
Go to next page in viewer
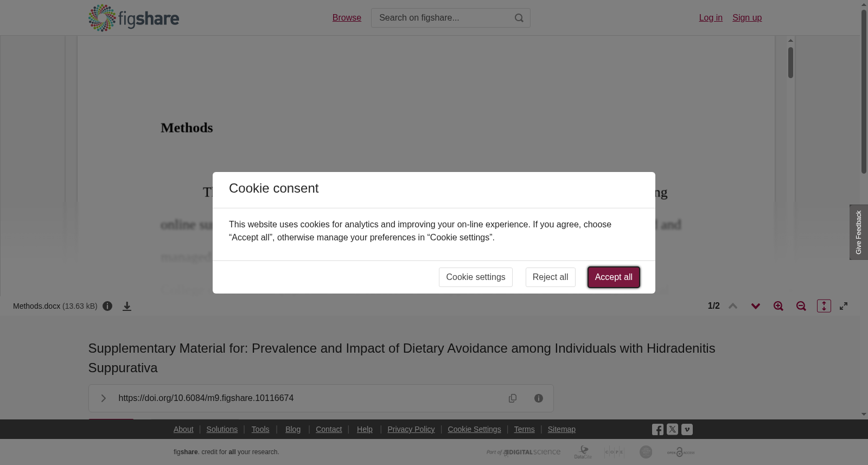click(x=756, y=306)
